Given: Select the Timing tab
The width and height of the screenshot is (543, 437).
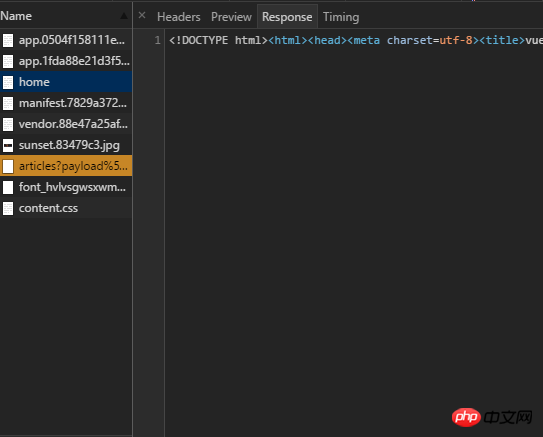Looking at the screenshot, I should click(x=341, y=17).
